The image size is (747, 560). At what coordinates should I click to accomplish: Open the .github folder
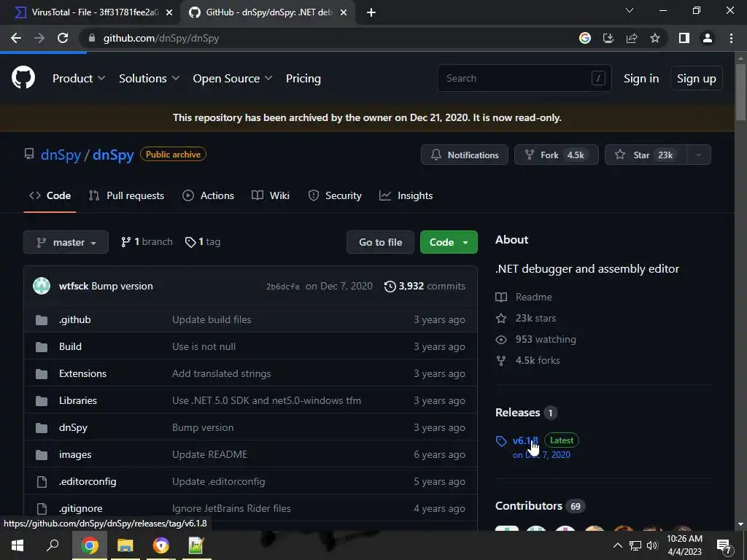pyautogui.click(x=75, y=319)
